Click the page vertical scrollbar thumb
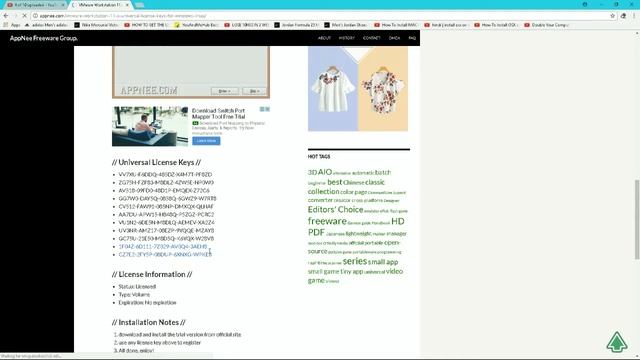This screenshot has width=640, height=360. (637, 219)
